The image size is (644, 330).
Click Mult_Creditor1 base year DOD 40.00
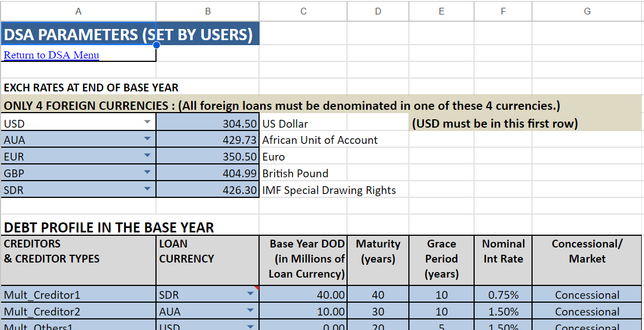point(303,295)
